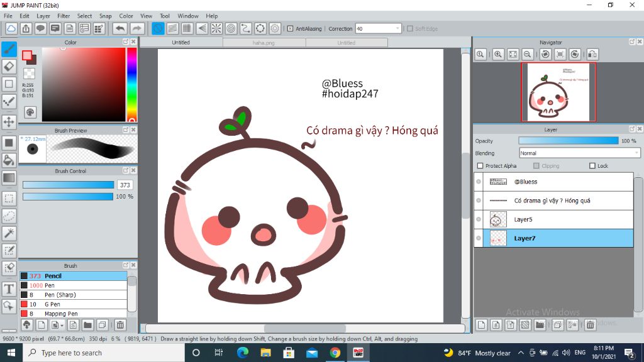Click the foreground color swatch
644x362 pixels.
pyautogui.click(x=27, y=55)
